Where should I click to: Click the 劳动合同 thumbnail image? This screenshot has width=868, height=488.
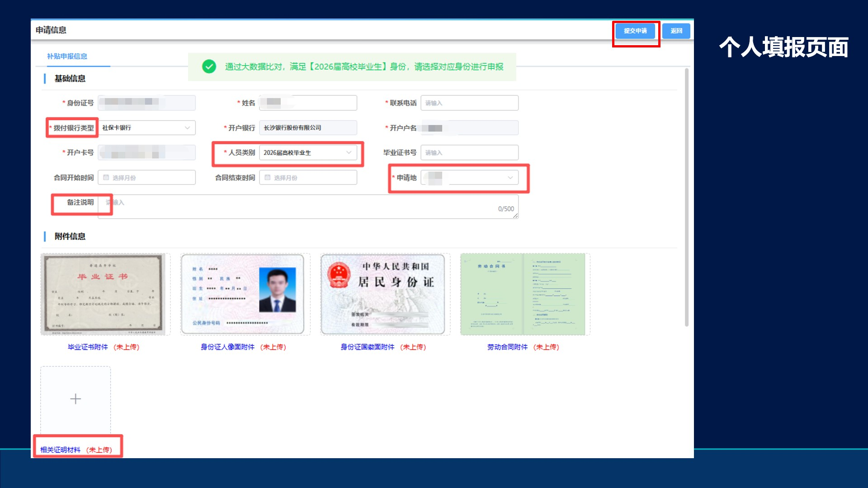tap(523, 294)
